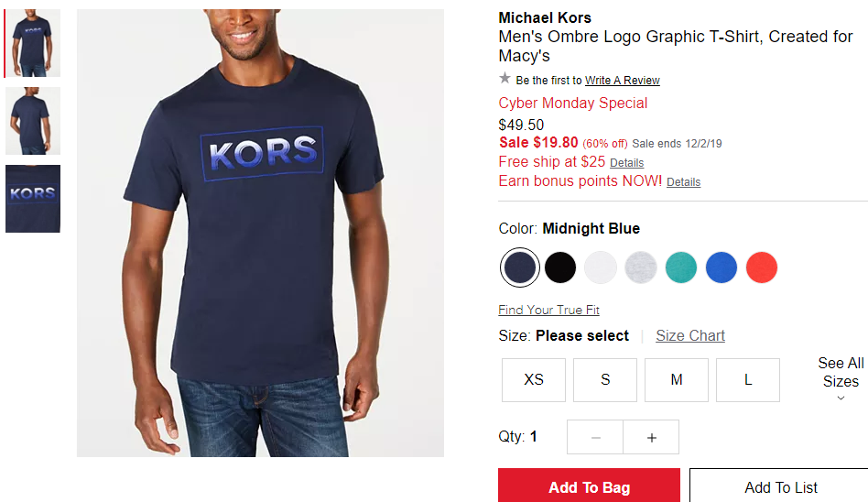Screen dimensions: 868x502
Task: Add the shirt to bag
Action: coord(589,486)
